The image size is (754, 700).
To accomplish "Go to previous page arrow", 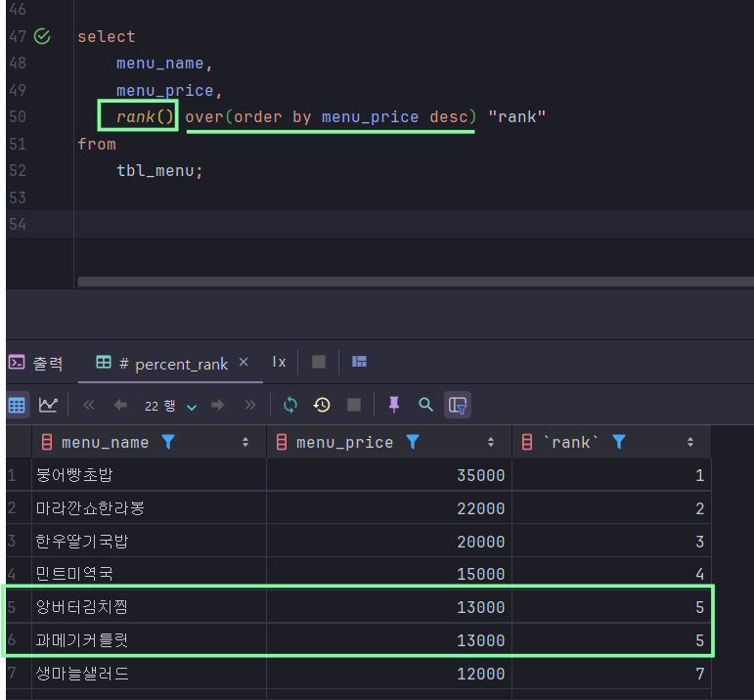I will (120, 405).
